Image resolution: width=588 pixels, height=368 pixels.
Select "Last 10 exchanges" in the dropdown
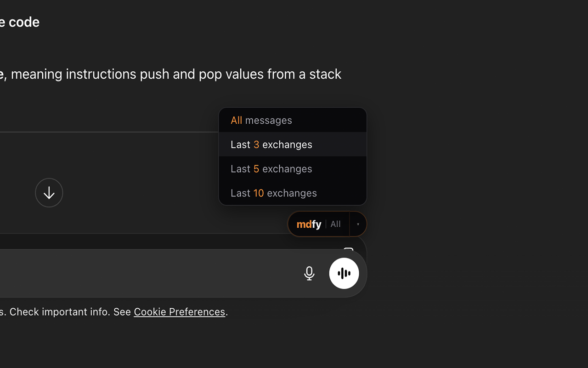click(x=293, y=193)
